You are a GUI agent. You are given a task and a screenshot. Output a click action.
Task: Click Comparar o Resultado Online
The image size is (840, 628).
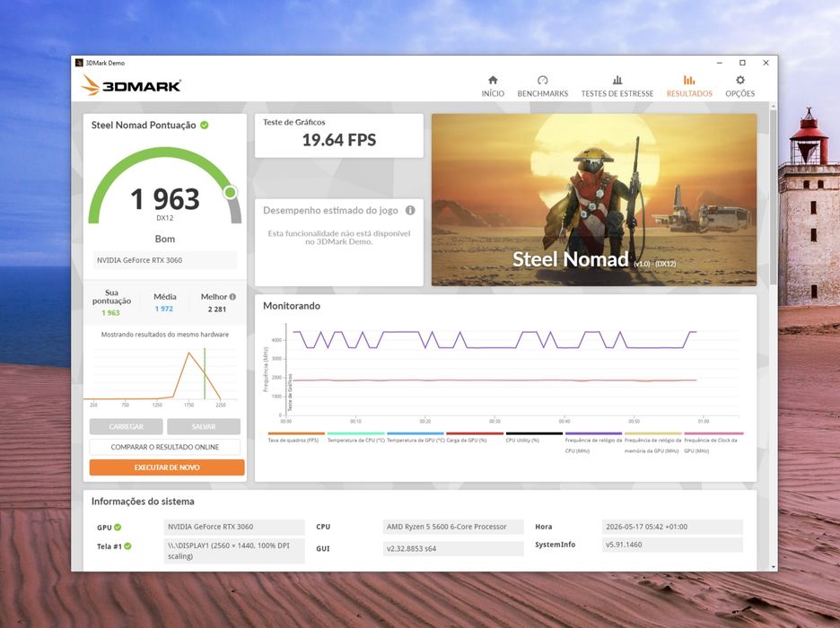point(165,447)
